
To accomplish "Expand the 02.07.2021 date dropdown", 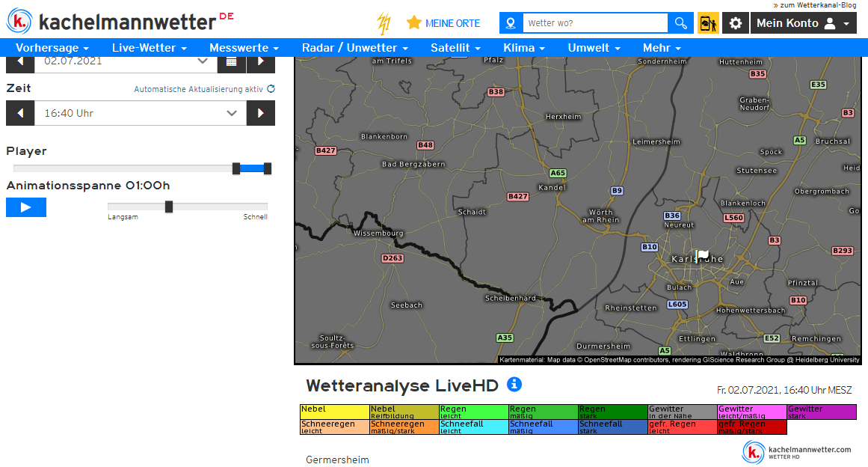I will (126, 61).
